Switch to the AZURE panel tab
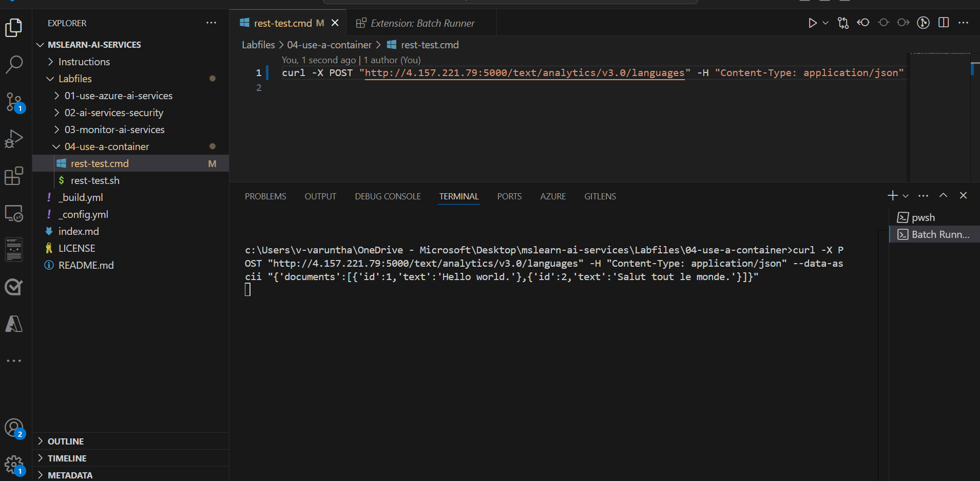The height and width of the screenshot is (481, 980). (x=553, y=196)
